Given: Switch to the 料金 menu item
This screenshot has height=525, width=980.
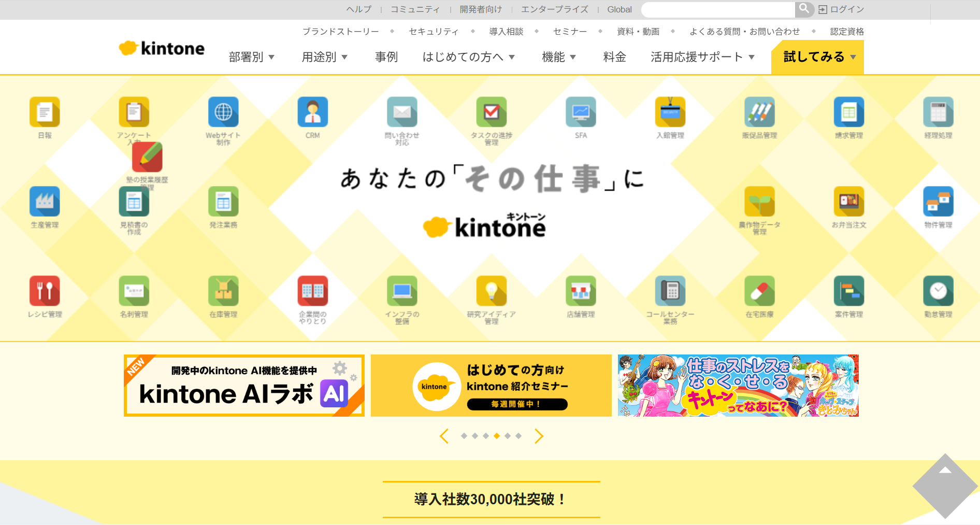Looking at the screenshot, I should pos(614,57).
